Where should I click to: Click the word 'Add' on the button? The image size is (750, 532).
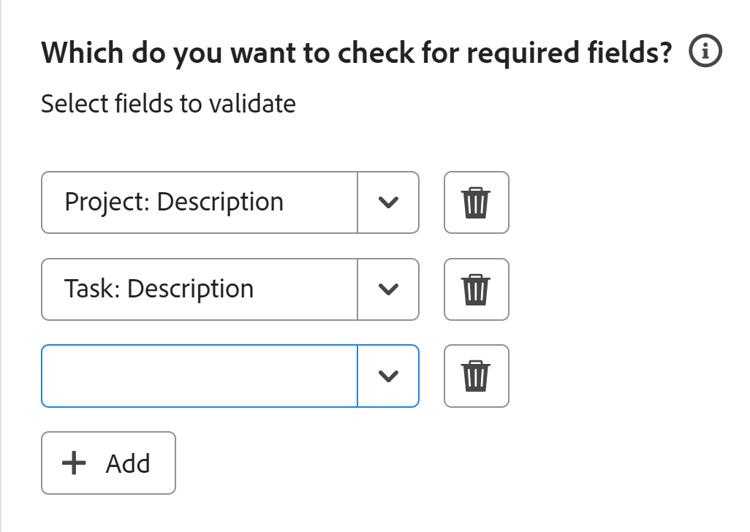[128, 463]
